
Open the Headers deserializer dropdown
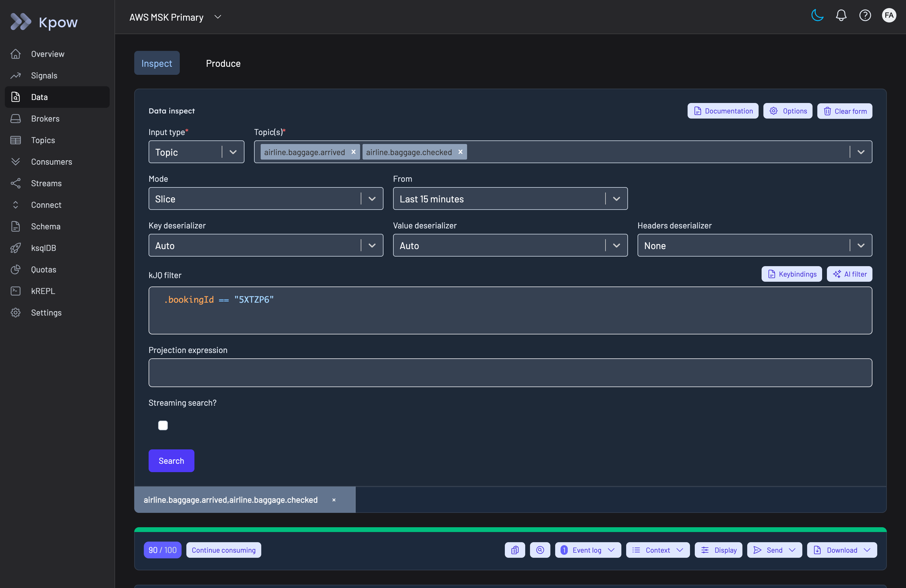coord(755,246)
